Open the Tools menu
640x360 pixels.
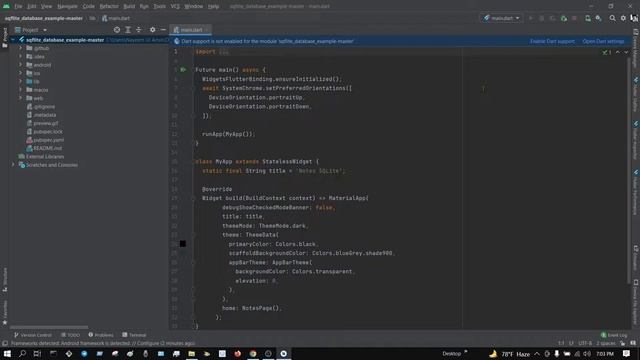coord(160,7)
